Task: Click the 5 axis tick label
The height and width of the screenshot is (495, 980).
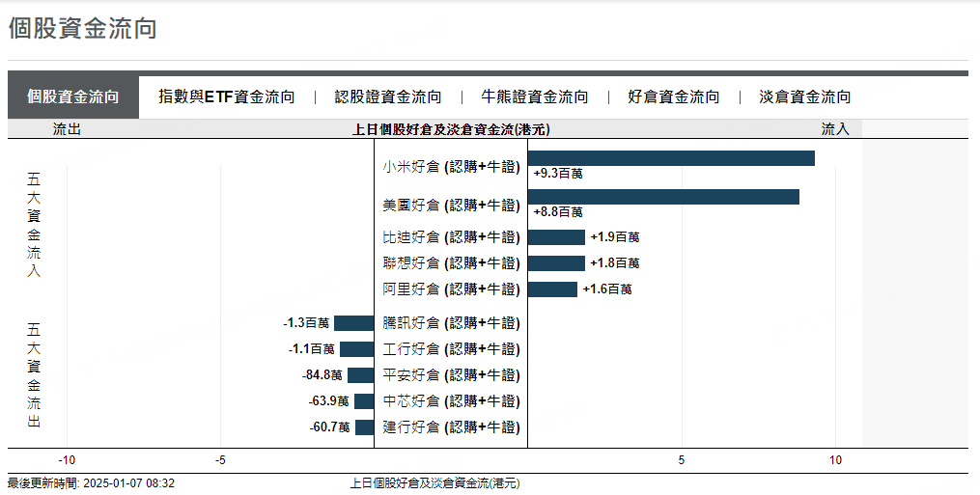Action: pos(682,460)
